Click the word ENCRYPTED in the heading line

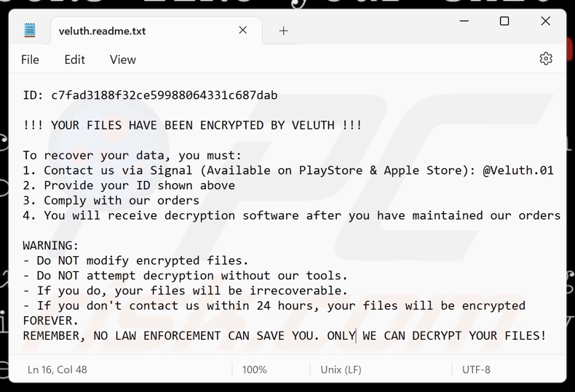coord(231,125)
